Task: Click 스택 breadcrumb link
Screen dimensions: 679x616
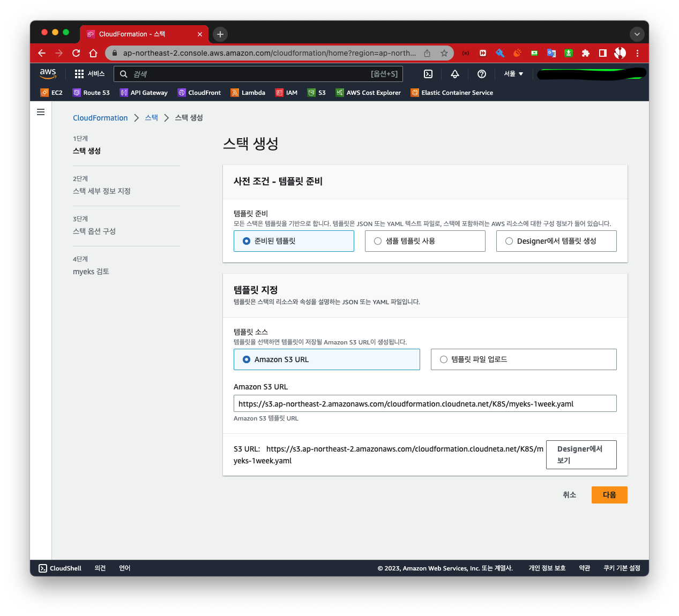Action: tap(151, 118)
